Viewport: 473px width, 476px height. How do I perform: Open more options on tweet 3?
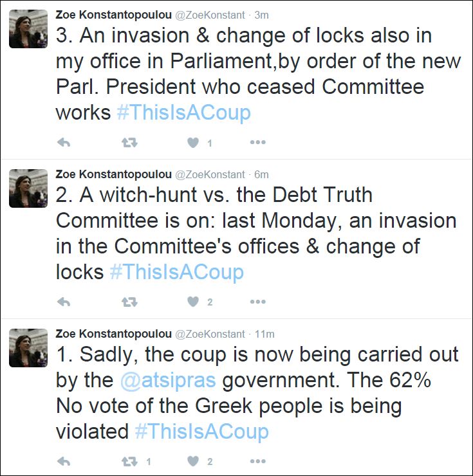click(x=257, y=143)
